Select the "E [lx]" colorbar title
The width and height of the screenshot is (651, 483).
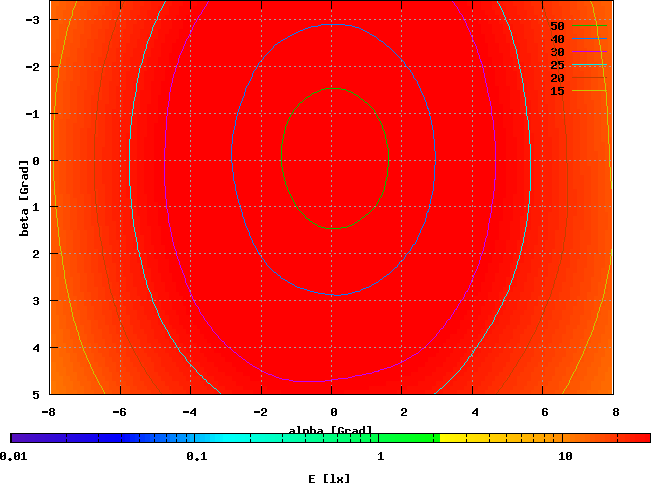[x=330, y=478]
